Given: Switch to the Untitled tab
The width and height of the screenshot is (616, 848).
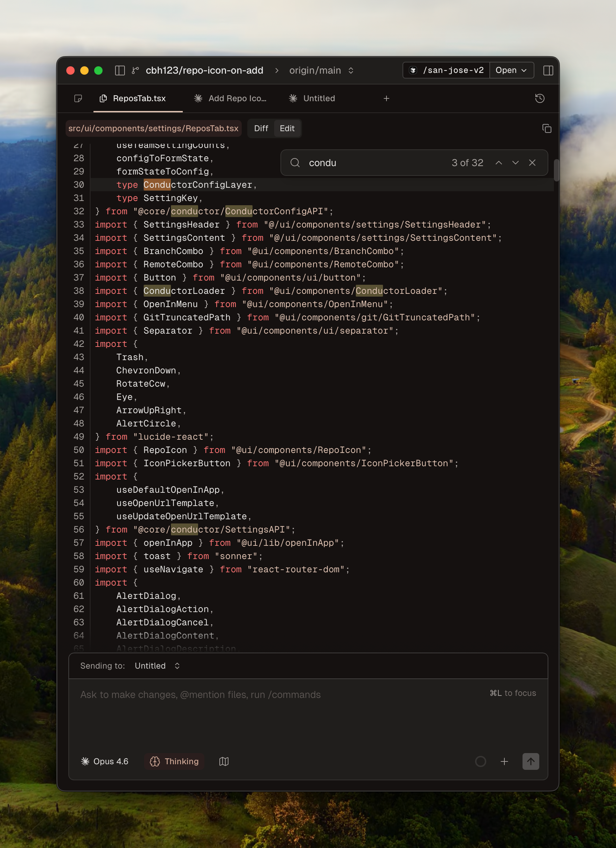Looking at the screenshot, I should coord(312,98).
